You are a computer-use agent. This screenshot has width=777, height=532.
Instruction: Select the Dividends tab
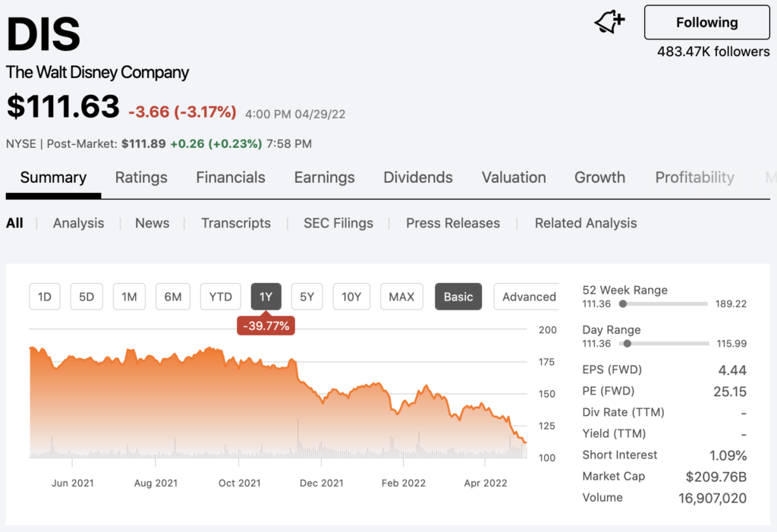[418, 178]
